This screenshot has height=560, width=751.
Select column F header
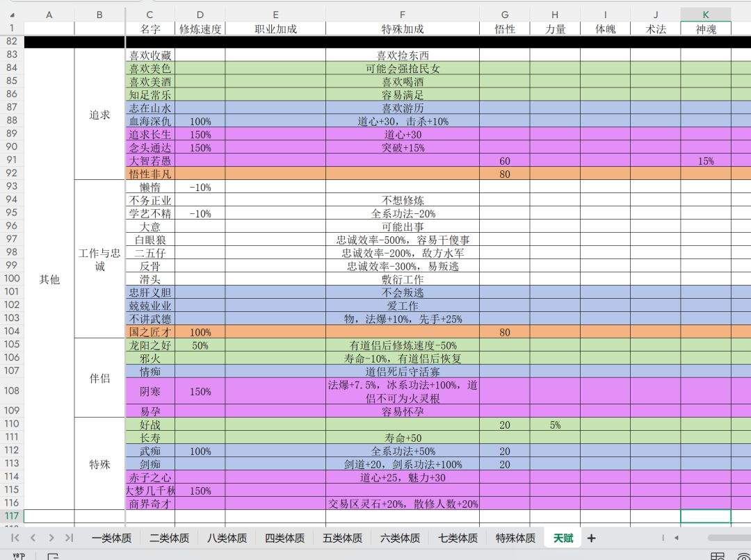click(x=403, y=15)
